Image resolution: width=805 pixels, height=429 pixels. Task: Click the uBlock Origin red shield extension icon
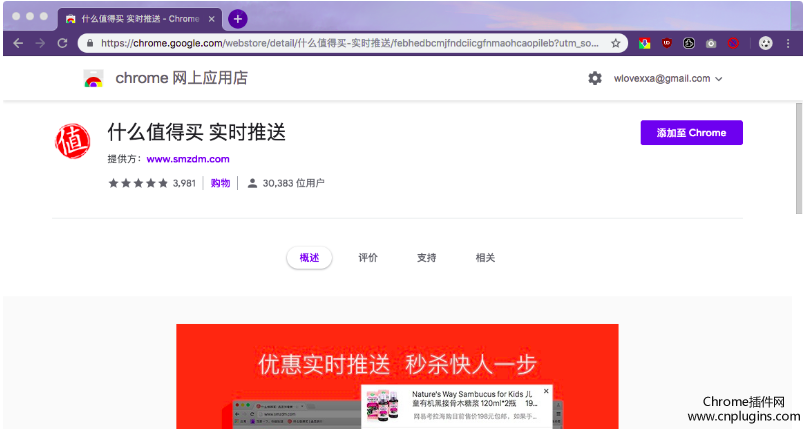[666, 44]
